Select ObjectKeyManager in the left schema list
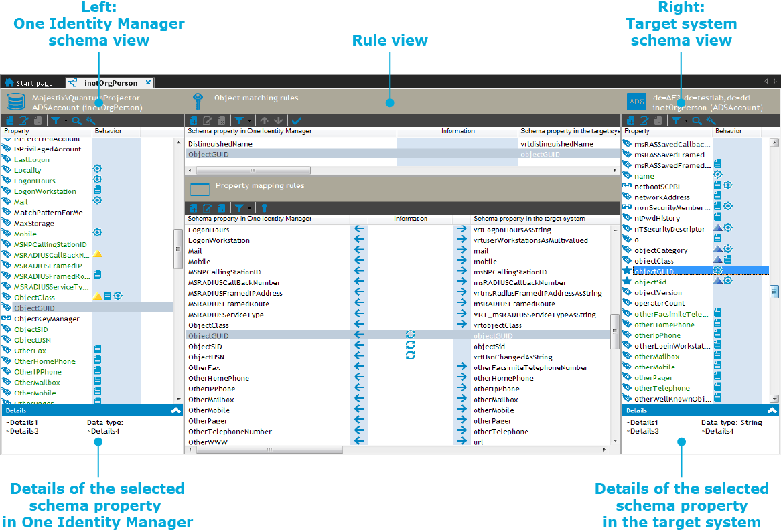Viewport: 781px width, 532px height. 46,319
